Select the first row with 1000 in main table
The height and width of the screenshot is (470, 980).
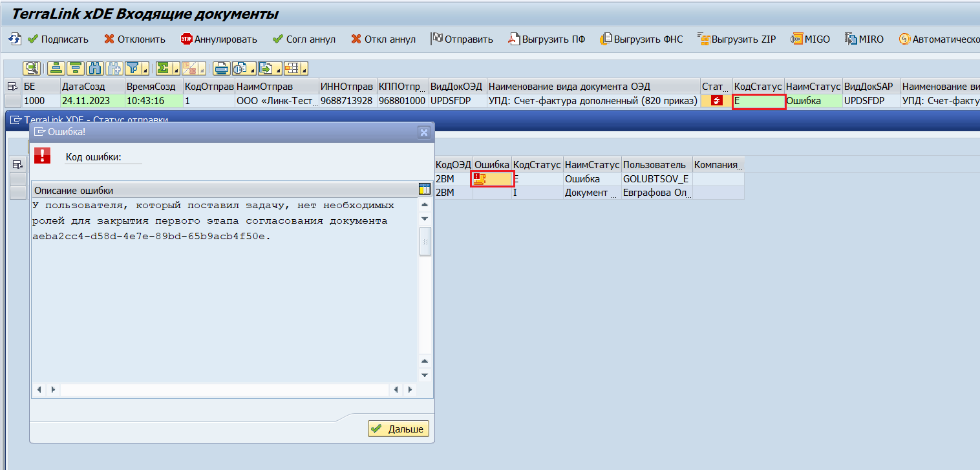pyautogui.click(x=12, y=101)
